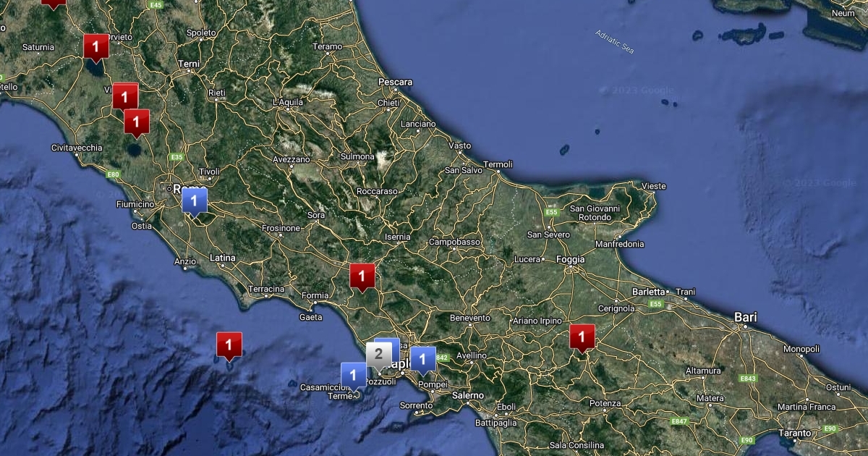868x456 pixels.
Task: Click the Foggia city label
Action: tap(571, 259)
